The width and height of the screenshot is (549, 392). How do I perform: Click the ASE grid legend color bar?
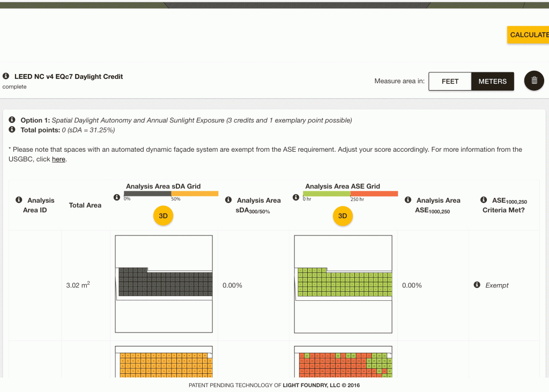(350, 194)
